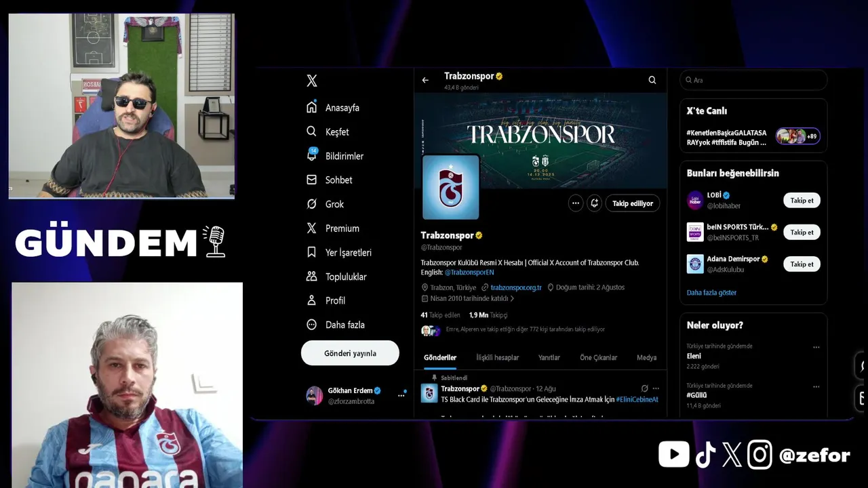Open options dots for Eleni trend
This screenshot has width=868, height=488.
(816, 347)
